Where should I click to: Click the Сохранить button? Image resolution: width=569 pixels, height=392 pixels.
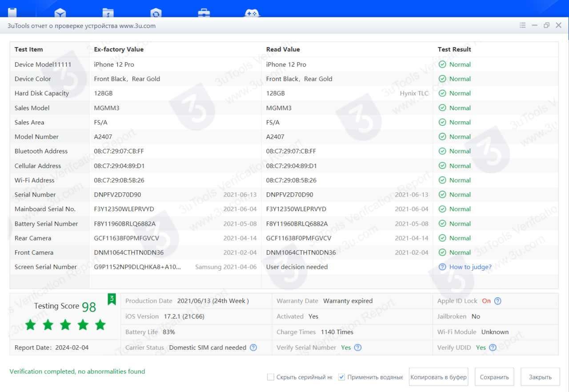tap(494, 377)
